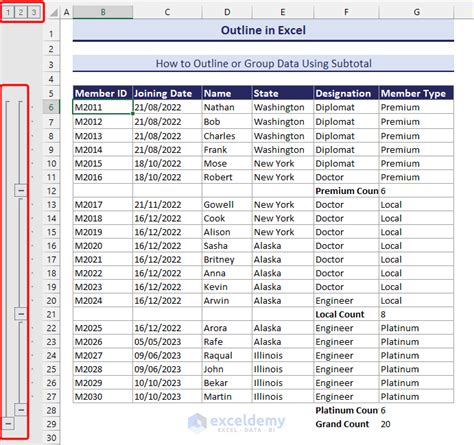This screenshot has width=474, height=445.
Task: Click the 'Designation' header cell
Action: click(346, 93)
